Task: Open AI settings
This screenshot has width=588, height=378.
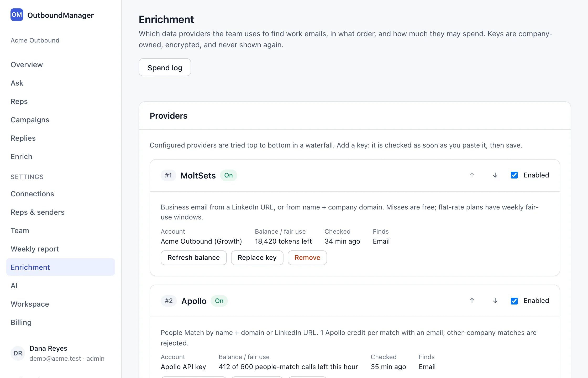Action: pyautogui.click(x=61, y=286)
